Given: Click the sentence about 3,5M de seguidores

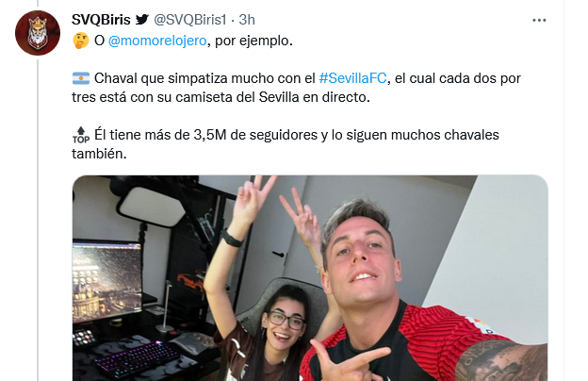Looking at the screenshot, I should tap(286, 144).
